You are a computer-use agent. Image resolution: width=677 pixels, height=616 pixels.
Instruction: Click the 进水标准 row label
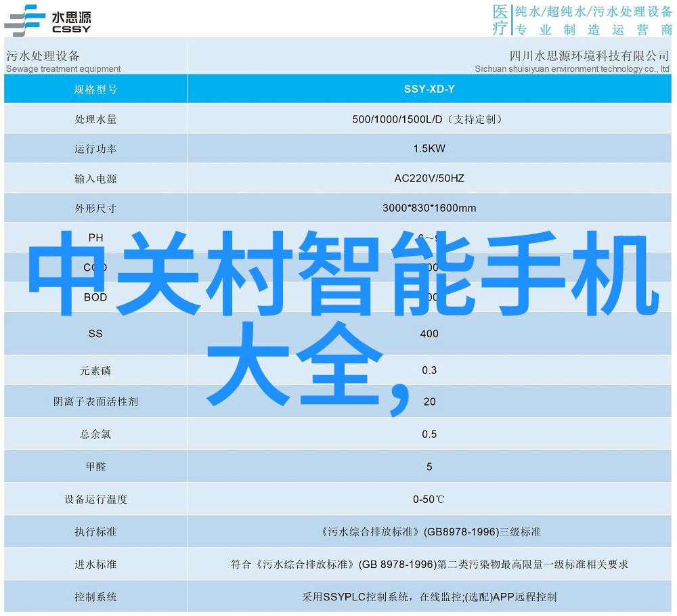95,564
